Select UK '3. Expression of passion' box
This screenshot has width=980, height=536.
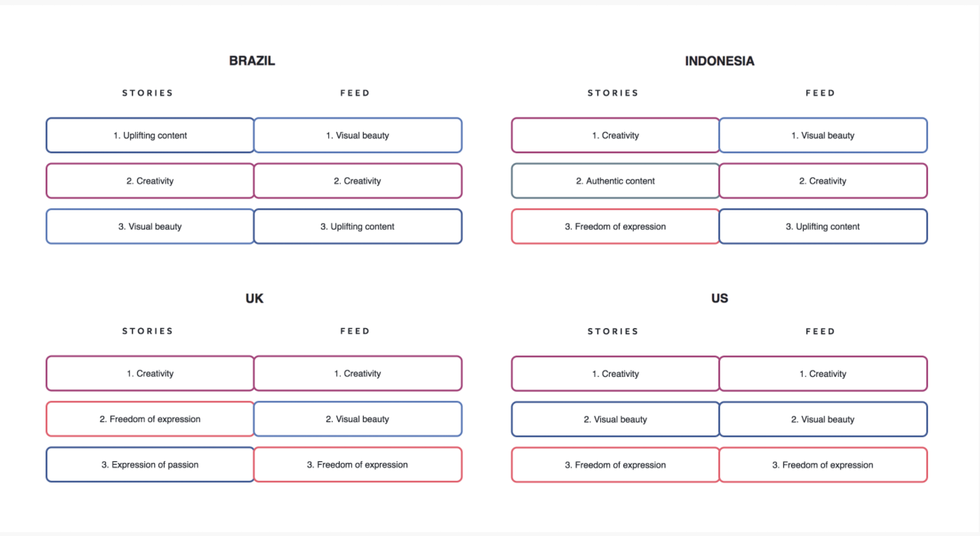point(150,464)
